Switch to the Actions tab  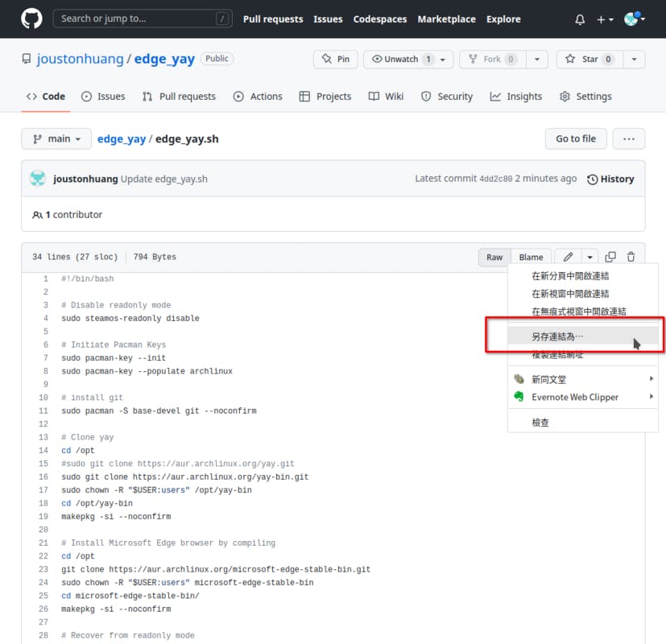click(x=258, y=97)
